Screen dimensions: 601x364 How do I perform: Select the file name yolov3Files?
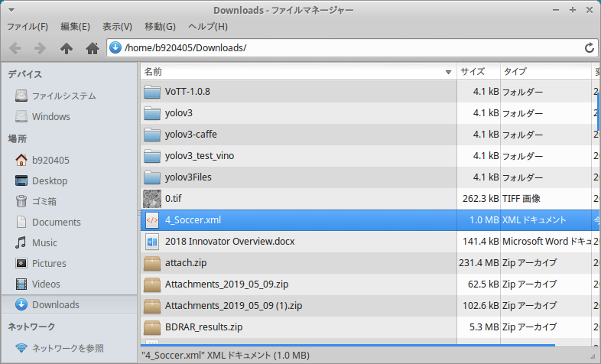click(x=188, y=177)
